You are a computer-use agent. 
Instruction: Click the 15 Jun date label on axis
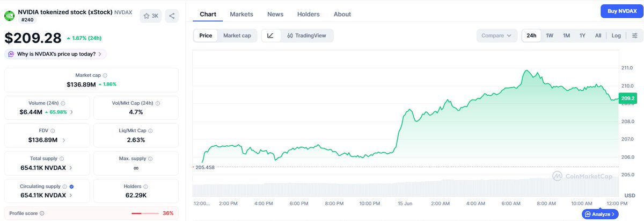(404, 204)
